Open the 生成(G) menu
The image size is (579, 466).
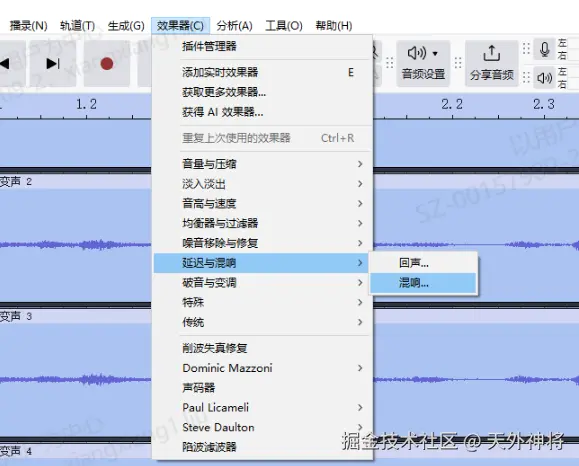126,25
